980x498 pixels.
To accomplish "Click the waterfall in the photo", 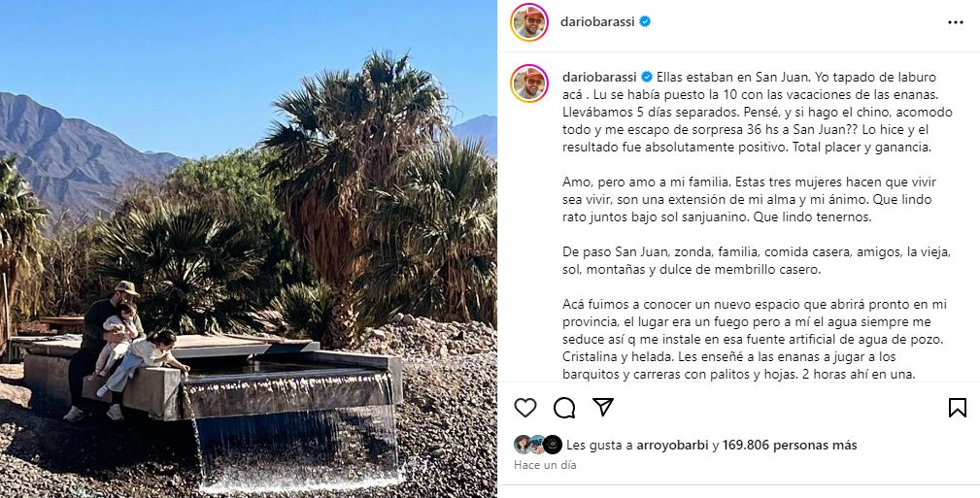I will coord(293,431).
